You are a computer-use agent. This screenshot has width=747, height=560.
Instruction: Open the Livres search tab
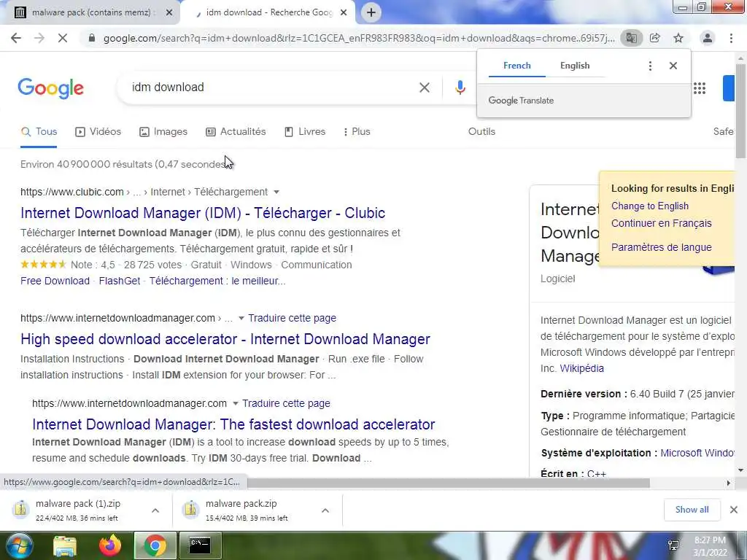[305, 132]
